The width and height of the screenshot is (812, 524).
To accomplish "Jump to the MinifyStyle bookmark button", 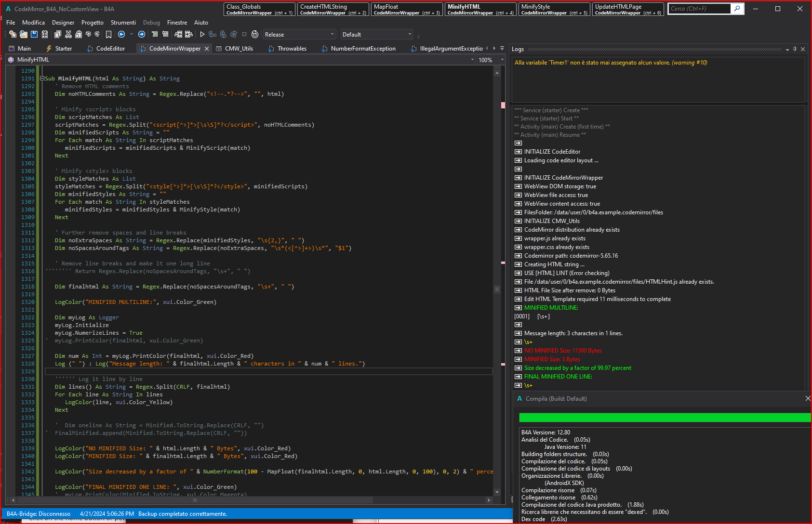I will (554, 9).
